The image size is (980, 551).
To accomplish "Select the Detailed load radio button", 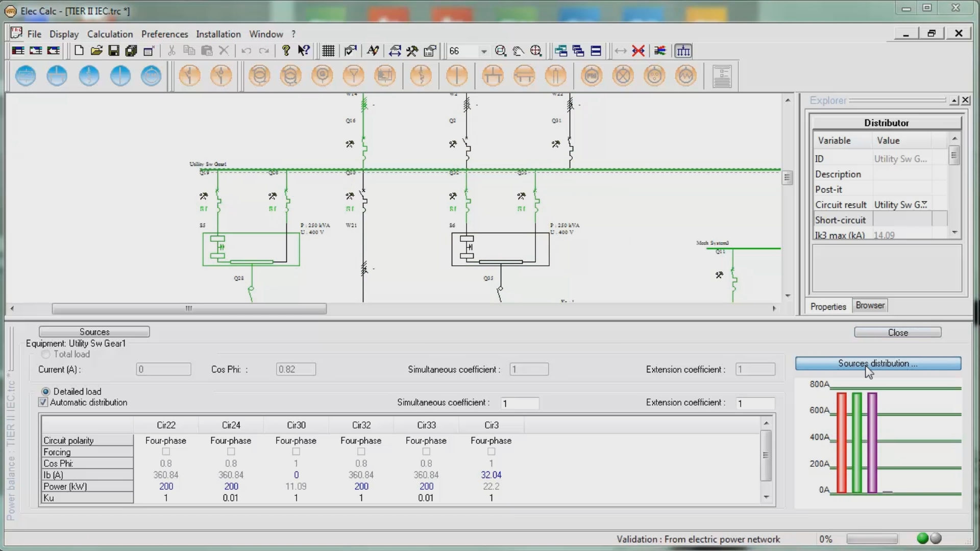I will click(x=45, y=391).
